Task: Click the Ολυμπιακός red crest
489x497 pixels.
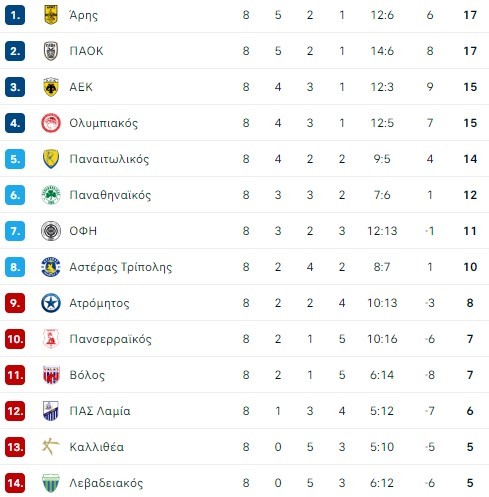Action: 51,123
